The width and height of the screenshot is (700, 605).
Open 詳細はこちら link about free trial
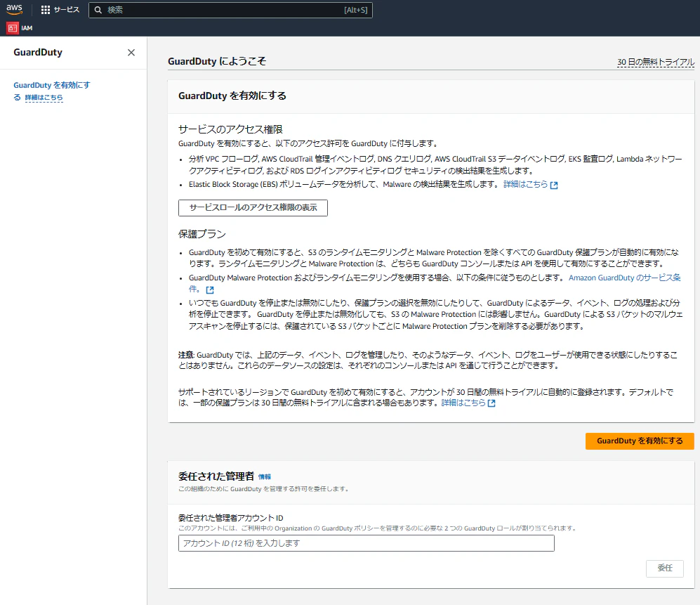point(463,403)
